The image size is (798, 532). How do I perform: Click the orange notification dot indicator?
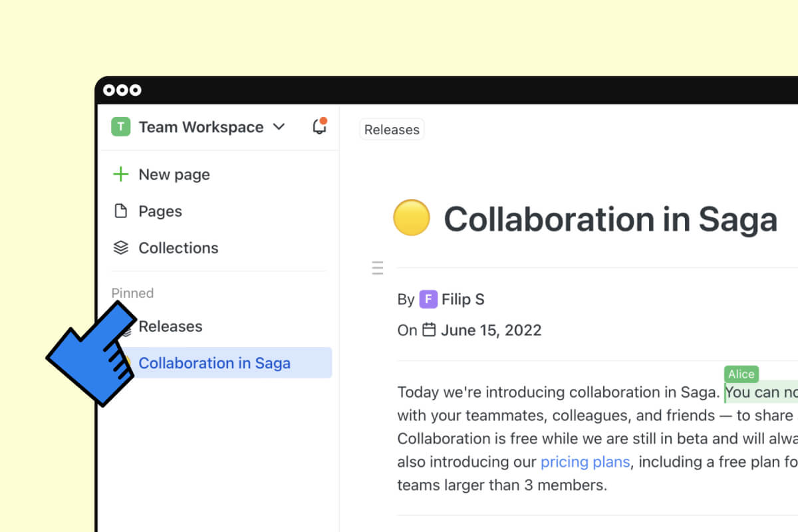coord(325,120)
